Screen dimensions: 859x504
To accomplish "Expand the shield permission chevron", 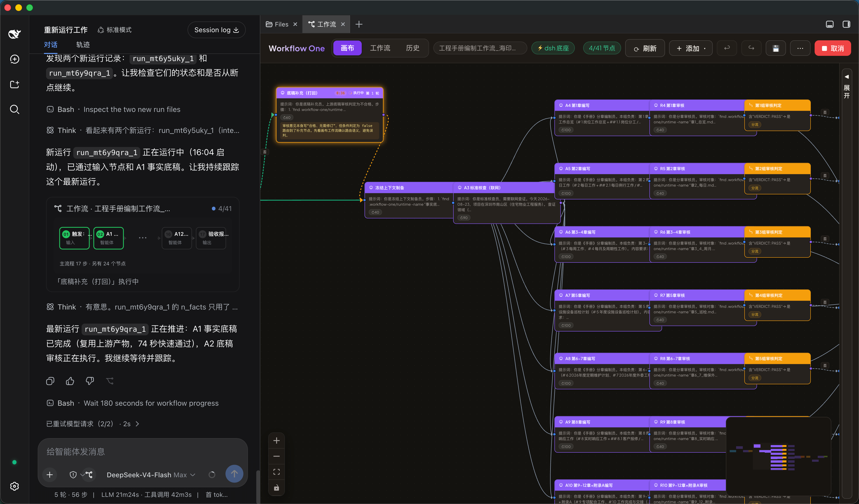I will 82,475.
